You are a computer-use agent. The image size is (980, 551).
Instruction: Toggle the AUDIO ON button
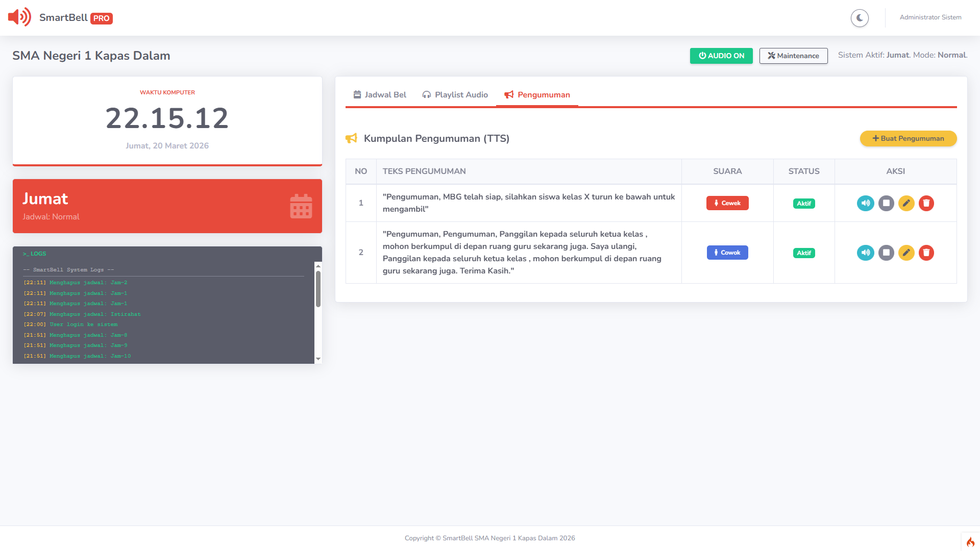click(x=721, y=56)
